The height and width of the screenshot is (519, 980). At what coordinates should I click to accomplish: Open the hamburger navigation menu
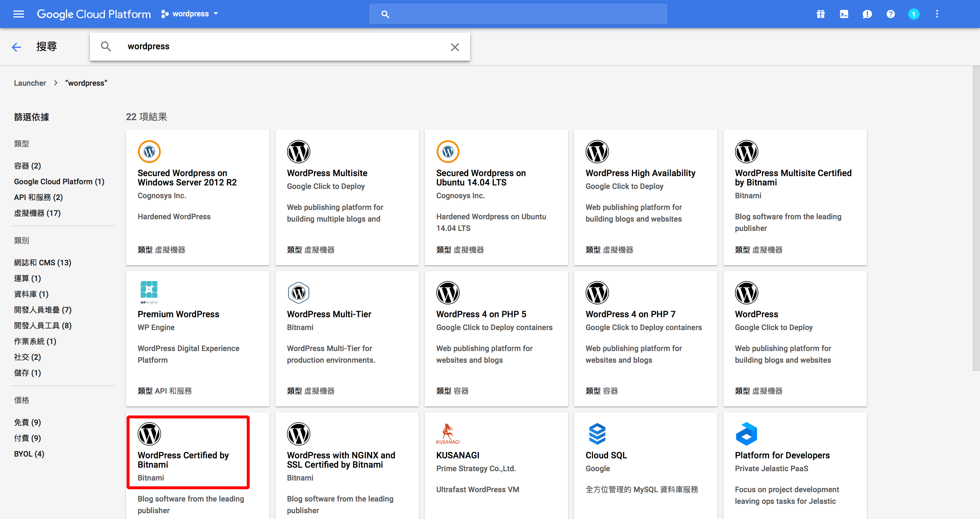(x=18, y=14)
